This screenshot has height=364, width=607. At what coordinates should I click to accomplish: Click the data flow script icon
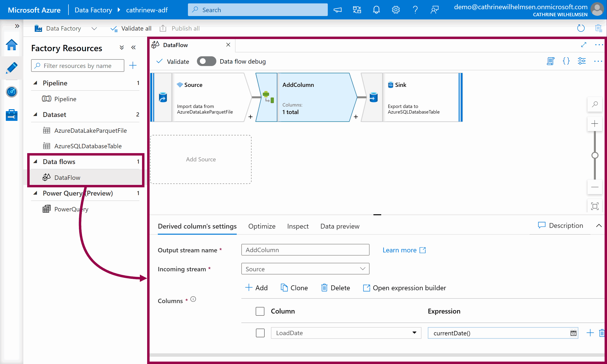point(550,61)
